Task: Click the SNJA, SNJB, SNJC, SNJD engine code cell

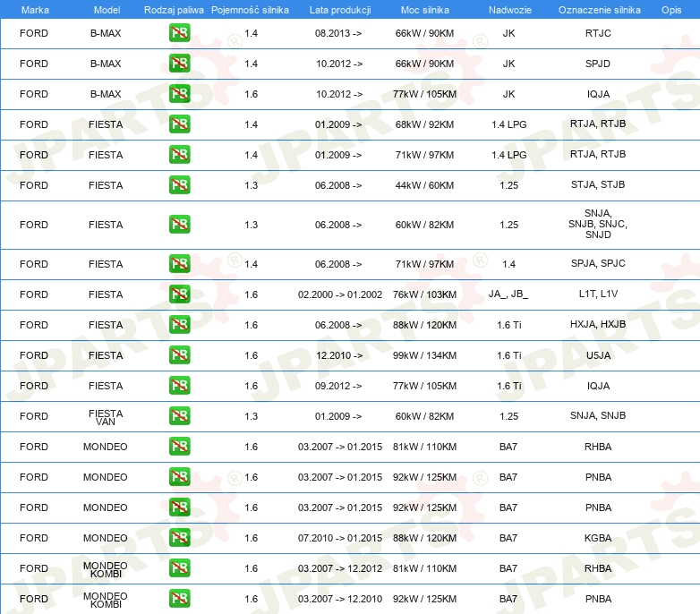Action: (598, 224)
